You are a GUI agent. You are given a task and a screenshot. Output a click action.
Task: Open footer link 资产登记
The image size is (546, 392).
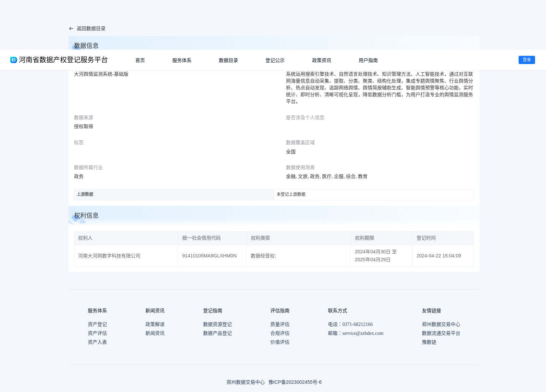(x=97, y=324)
